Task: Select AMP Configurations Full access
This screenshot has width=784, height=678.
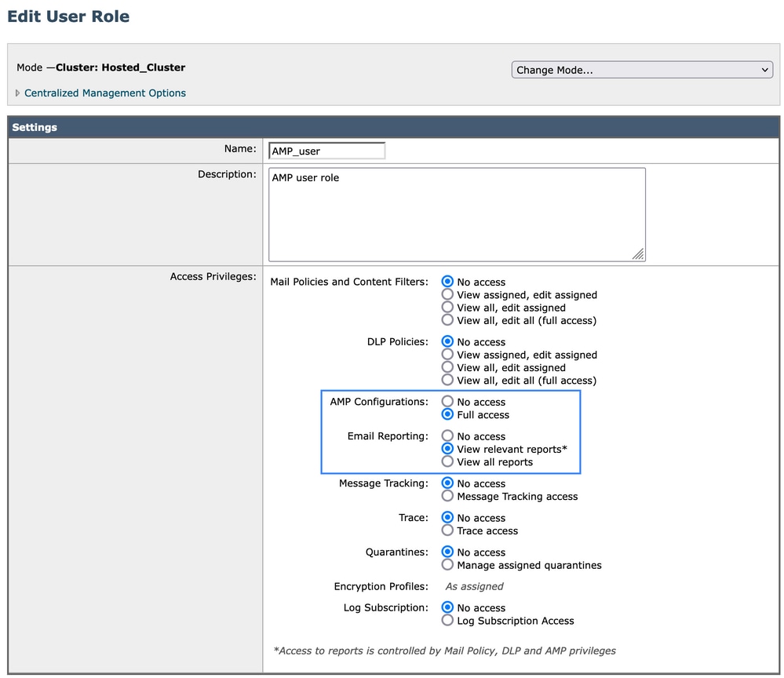Action: (x=447, y=414)
